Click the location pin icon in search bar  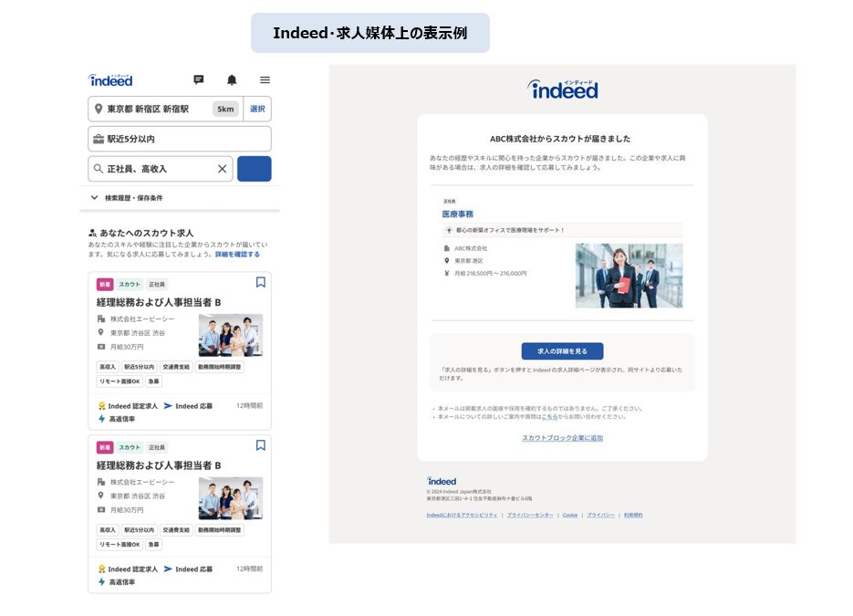tap(99, 108)
